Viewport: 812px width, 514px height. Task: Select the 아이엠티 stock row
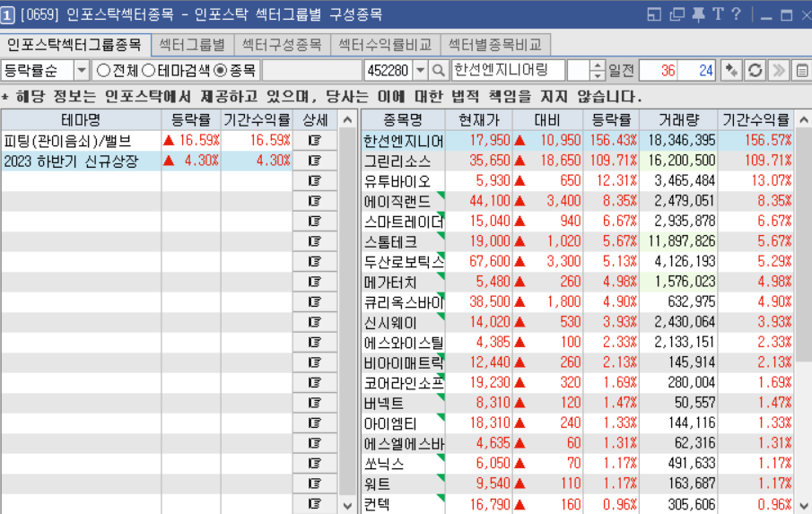tap(578, 423)
